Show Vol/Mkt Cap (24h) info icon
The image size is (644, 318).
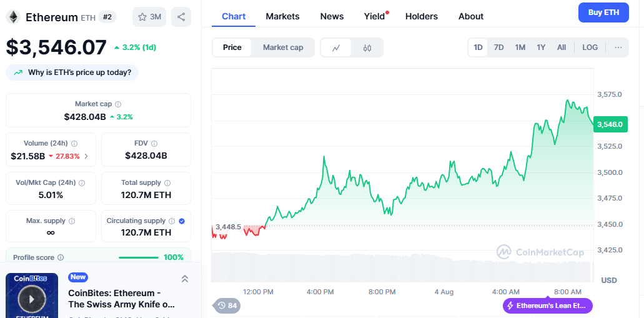(x=82, y=183)
